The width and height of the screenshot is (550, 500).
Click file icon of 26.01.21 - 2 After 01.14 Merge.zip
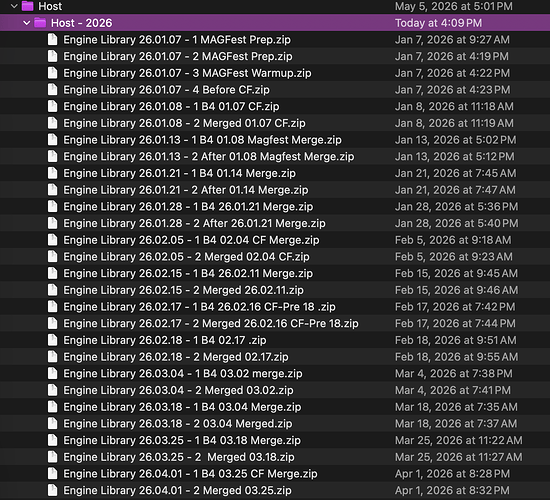coord(53,189)
